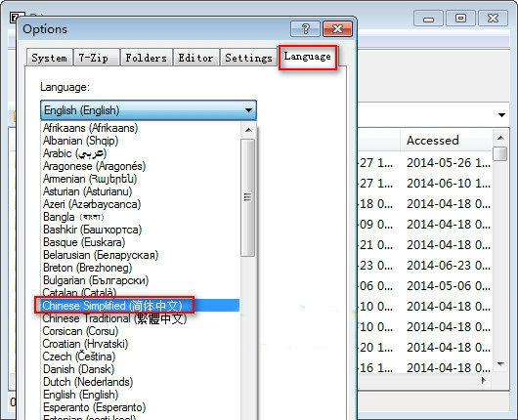
Task: Select the Arabic language entry
Action: (141, 153)
